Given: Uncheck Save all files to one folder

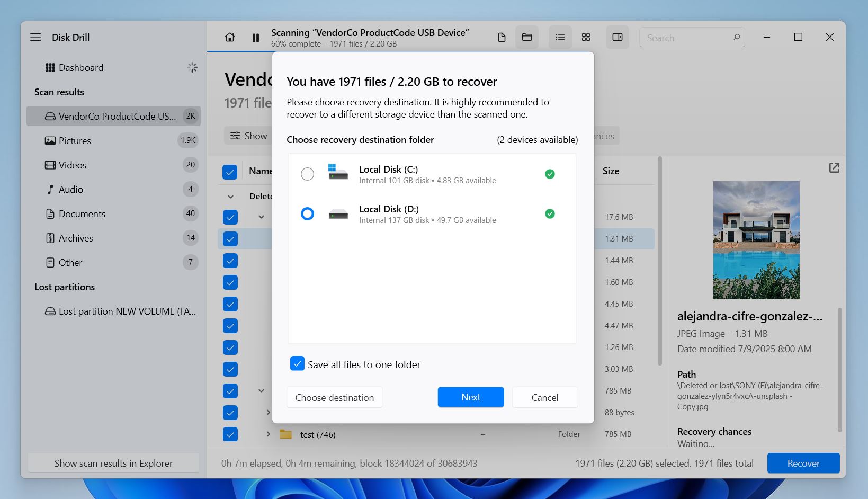Looking at the screenshot, I should tap(297, 363).
